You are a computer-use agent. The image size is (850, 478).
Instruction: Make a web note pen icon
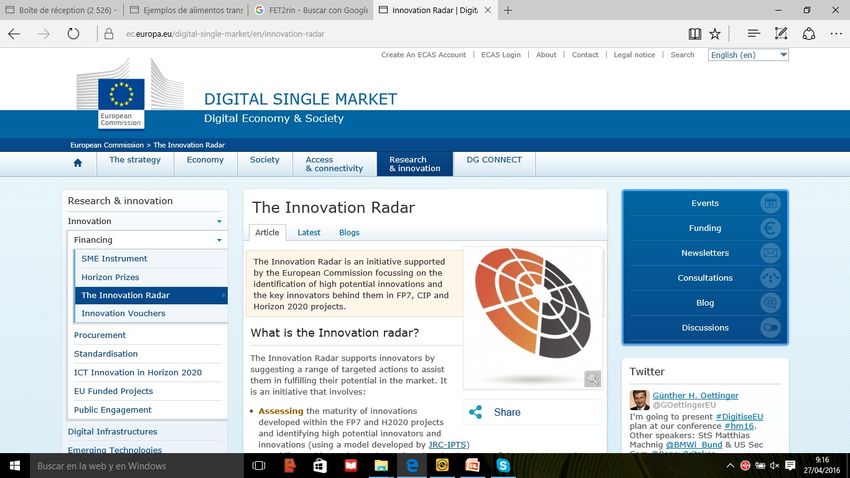[x=781, y=34]
